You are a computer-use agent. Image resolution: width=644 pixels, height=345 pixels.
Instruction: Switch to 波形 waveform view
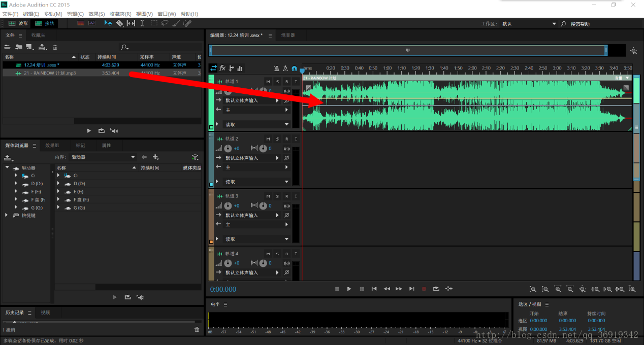(18, 23)
